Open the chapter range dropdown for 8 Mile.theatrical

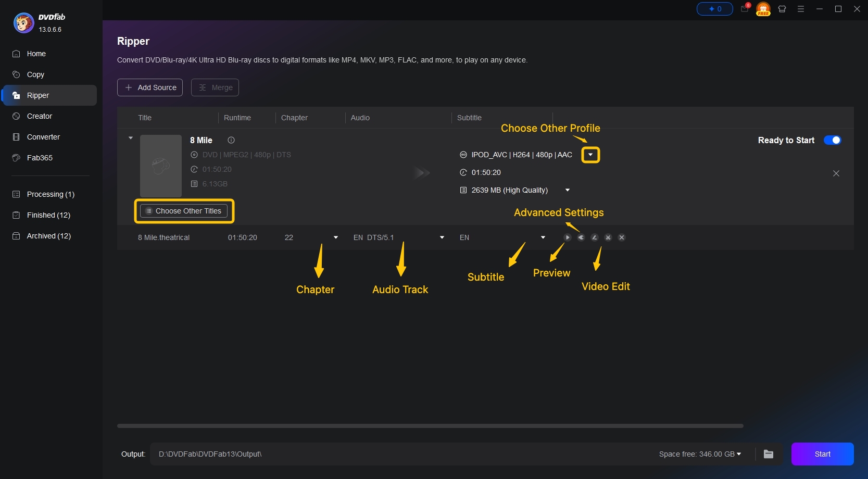coord(336,237)
